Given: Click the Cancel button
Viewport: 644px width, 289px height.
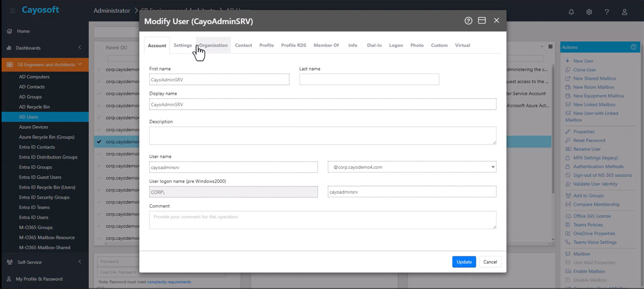Looking at the screenshot, I should tap(490, 262).
